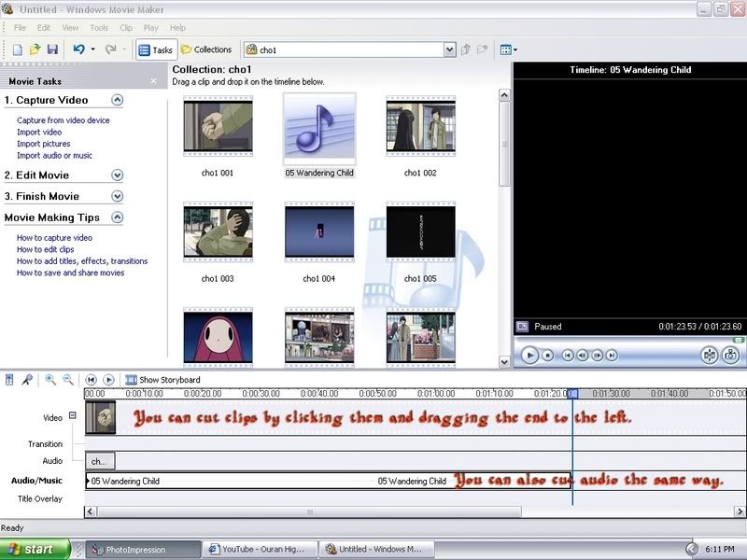Open the undo history dropdown arrow

click(x=92, y=49)
